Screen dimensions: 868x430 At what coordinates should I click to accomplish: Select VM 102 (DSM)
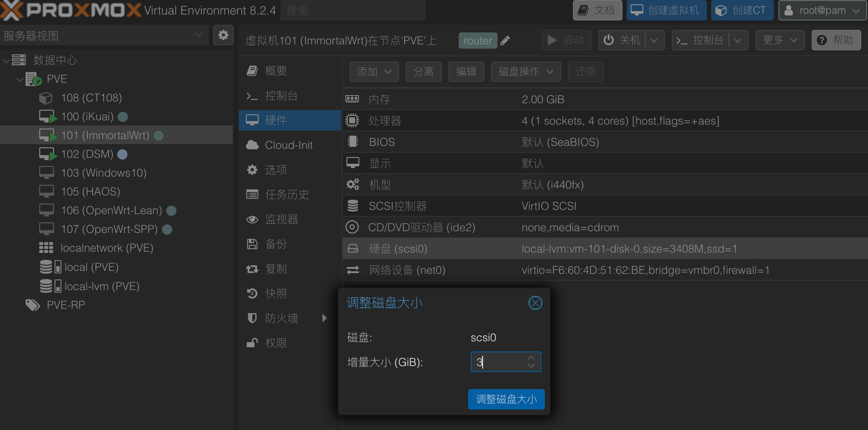coord(87,154)
